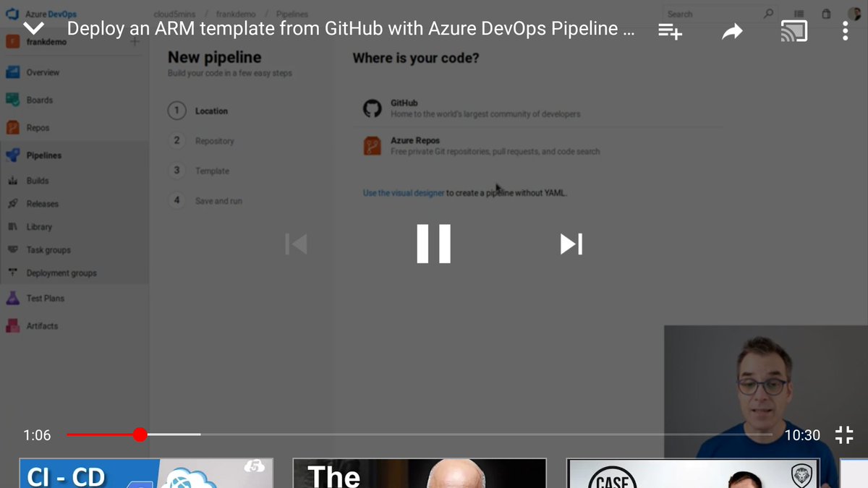
Task: Click cloud5mins in the breadcrumb
Action: 173,14
